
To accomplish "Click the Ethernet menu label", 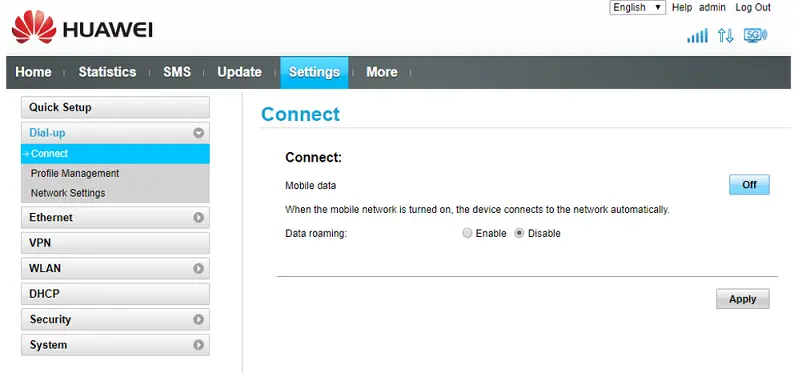I will (51, 217).
